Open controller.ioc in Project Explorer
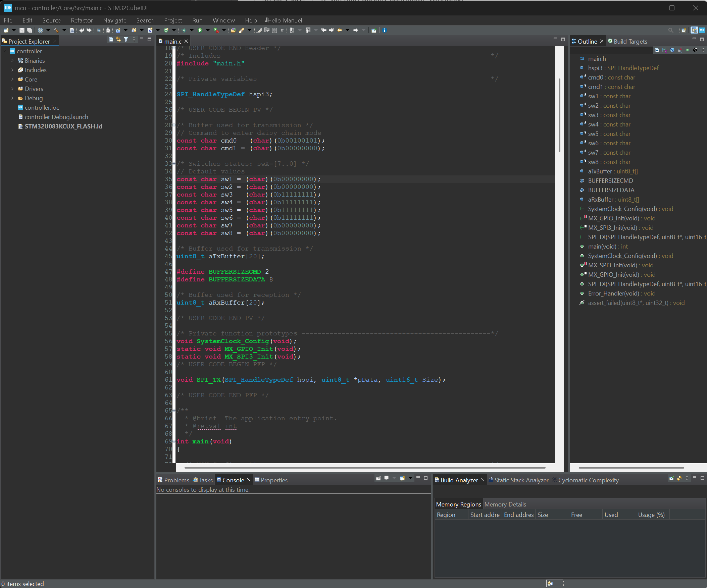Image resolution: width=707 pixels, height=588 pixels. click(42, 108)
